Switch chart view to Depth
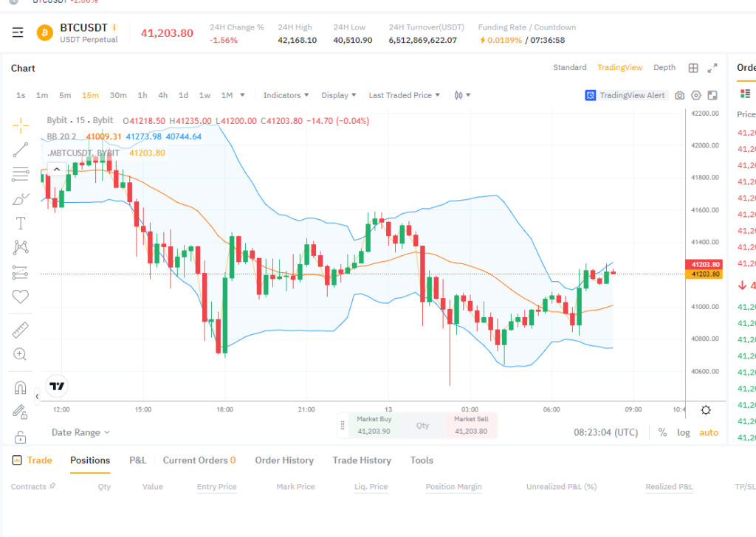The height and width of the screenshot is (537, 756). pyautogui.click(x=664, y=67)
